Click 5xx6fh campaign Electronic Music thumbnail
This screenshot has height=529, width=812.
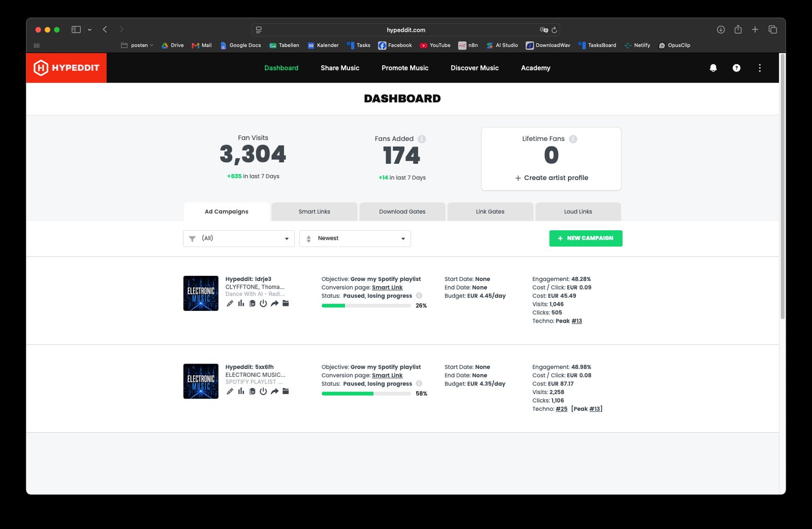201,381
